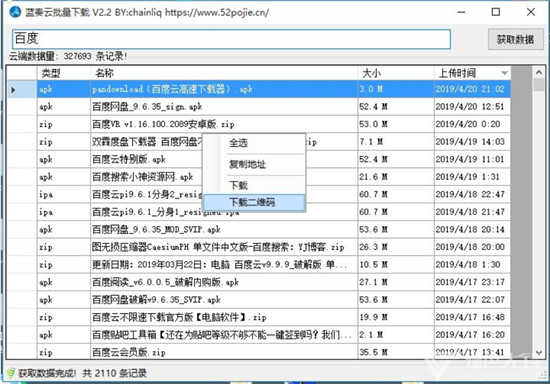This screenshot has height=384, width=550.
Task: Click the green shield status icon
Action: pos(11,373)
